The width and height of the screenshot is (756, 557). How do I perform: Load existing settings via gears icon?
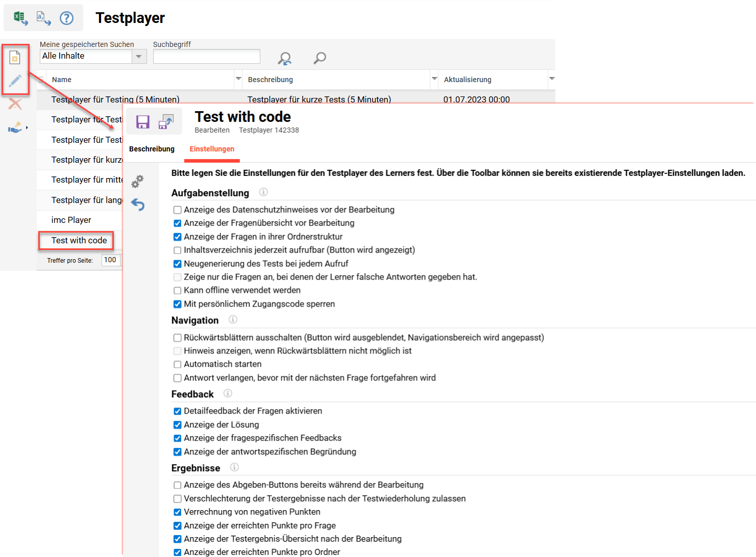(x=138, y=181)
